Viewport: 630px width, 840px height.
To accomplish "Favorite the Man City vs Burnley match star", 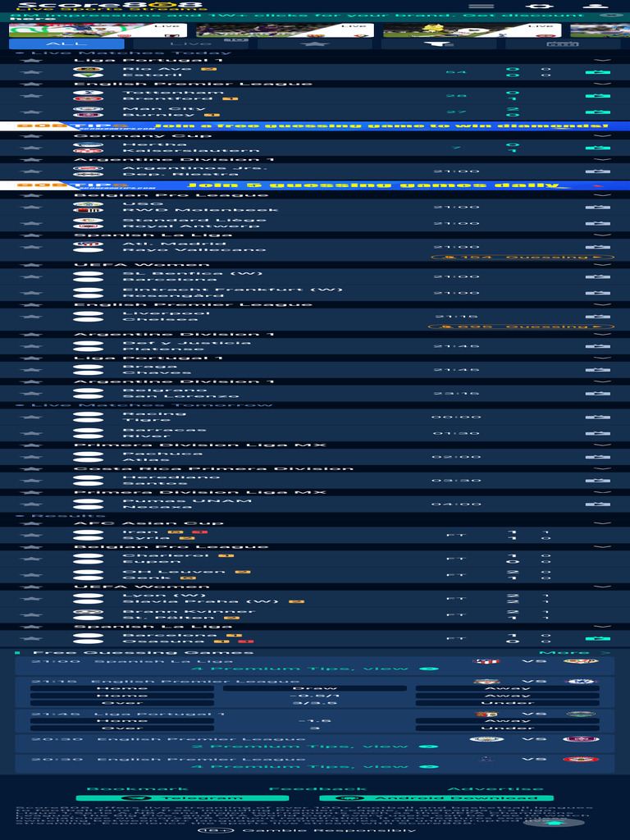I will coord(33,112).
